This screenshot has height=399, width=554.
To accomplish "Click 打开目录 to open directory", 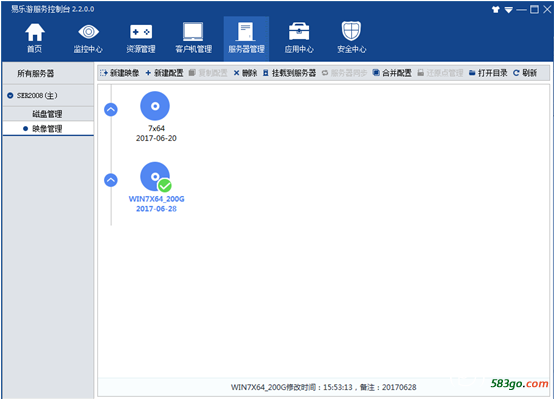I will click(488, 73).
